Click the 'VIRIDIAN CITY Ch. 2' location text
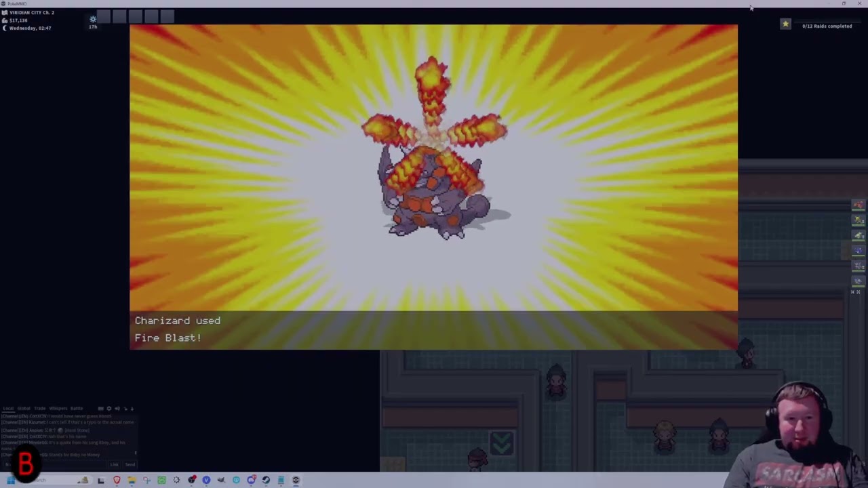The image size is (868, 488). coord(32,13)
